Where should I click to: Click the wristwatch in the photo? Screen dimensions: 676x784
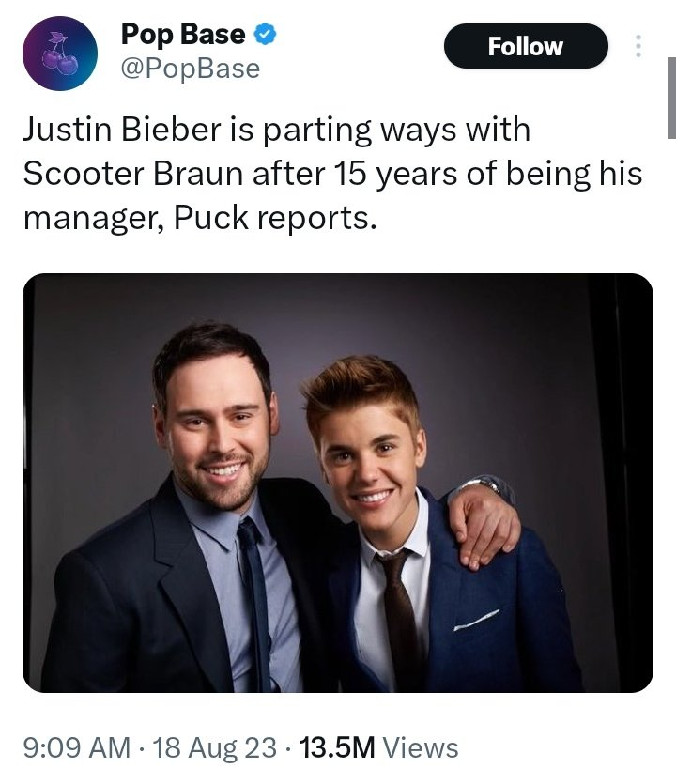pyautogui.click(x=483, y=484)
